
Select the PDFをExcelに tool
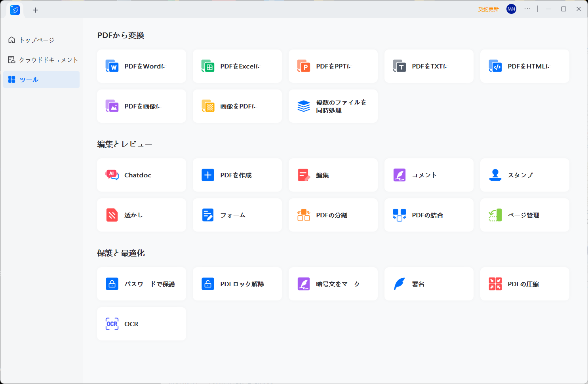237,66
